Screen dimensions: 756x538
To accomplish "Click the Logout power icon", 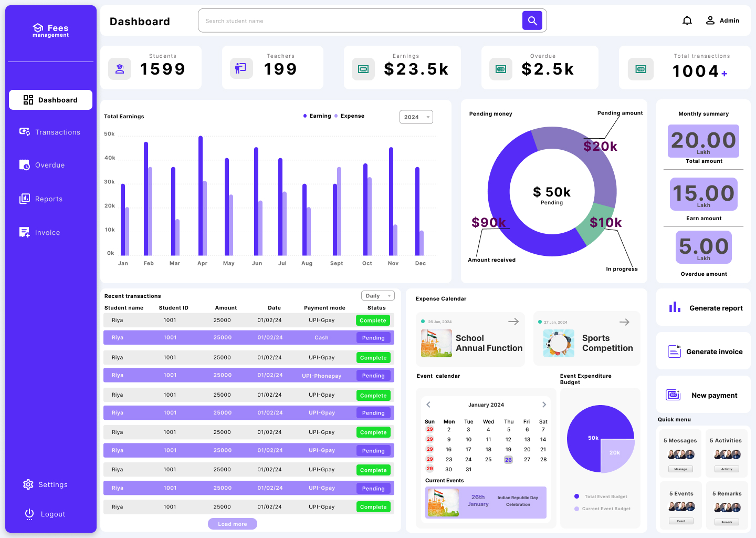I will [x=29, y=514].
